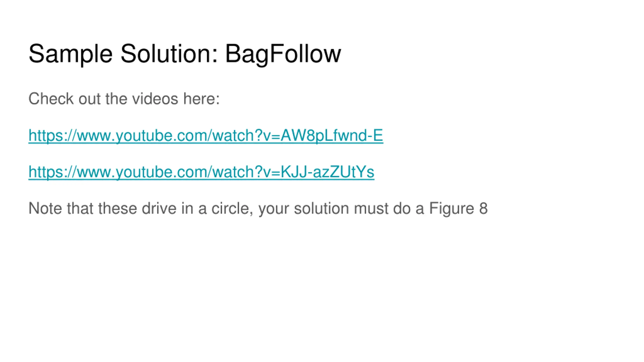This screenshot has height=362, width=644.
Task: Click the 'Check out the videos here:' text
Action: [x=124, y=99]
